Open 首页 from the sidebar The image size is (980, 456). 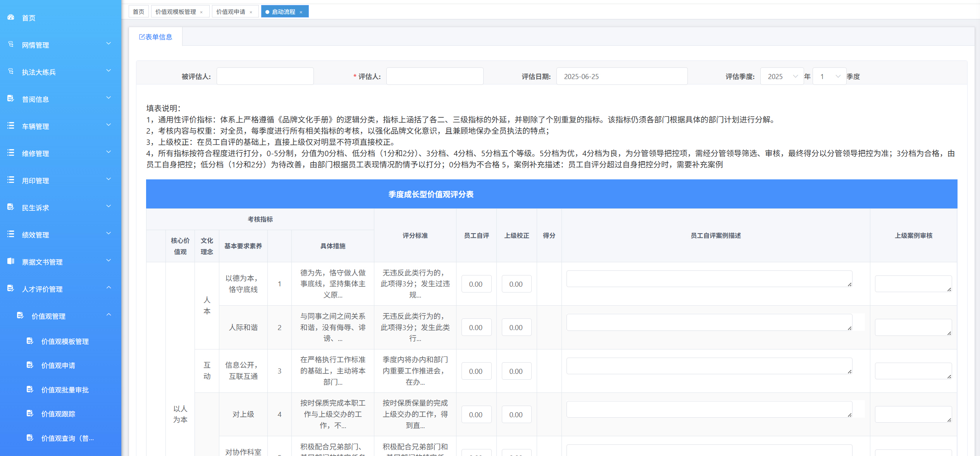click(x=29, y=18)
